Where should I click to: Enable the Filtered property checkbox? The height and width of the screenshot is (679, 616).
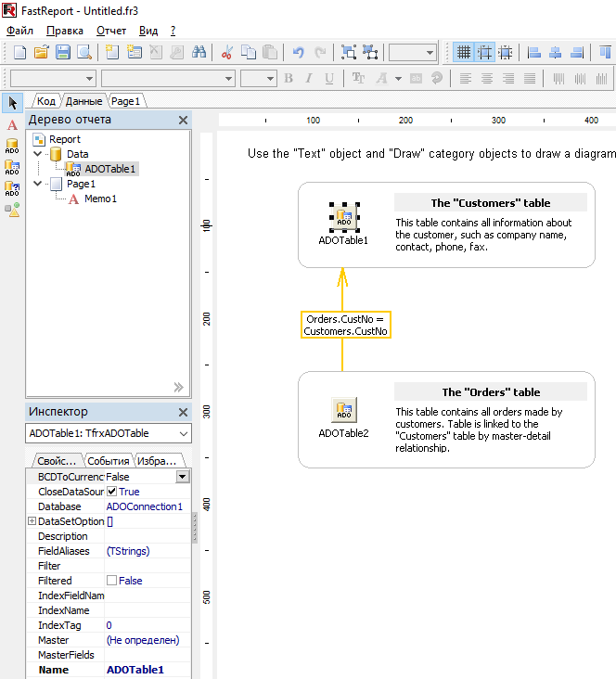pos(112,581)
